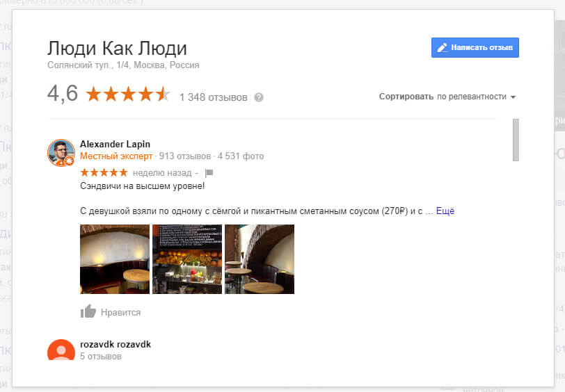
Task: Flag Alexander Lapin's review as inappropriate
Action: coord(209,173)
